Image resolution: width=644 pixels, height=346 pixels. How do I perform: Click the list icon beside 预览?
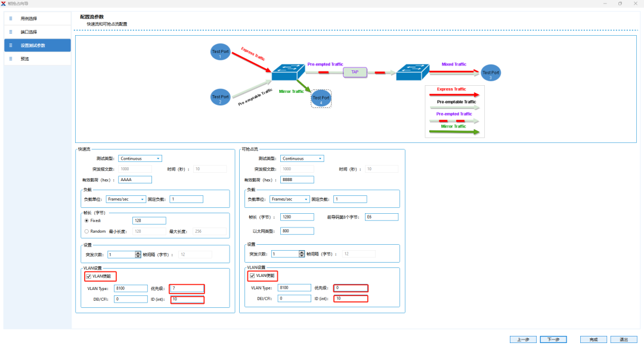point(11,58)
